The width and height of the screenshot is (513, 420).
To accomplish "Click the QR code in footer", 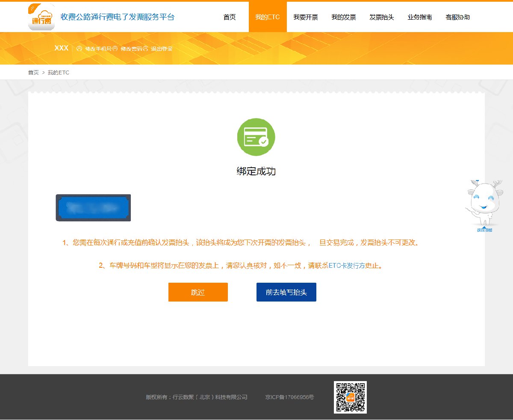I will (x=350, y=397).
